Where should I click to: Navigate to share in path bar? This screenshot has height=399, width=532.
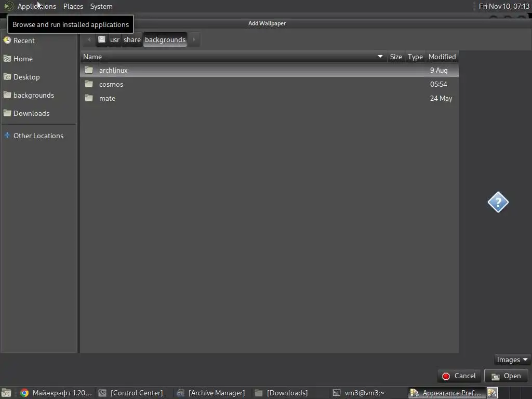[132, 39]
